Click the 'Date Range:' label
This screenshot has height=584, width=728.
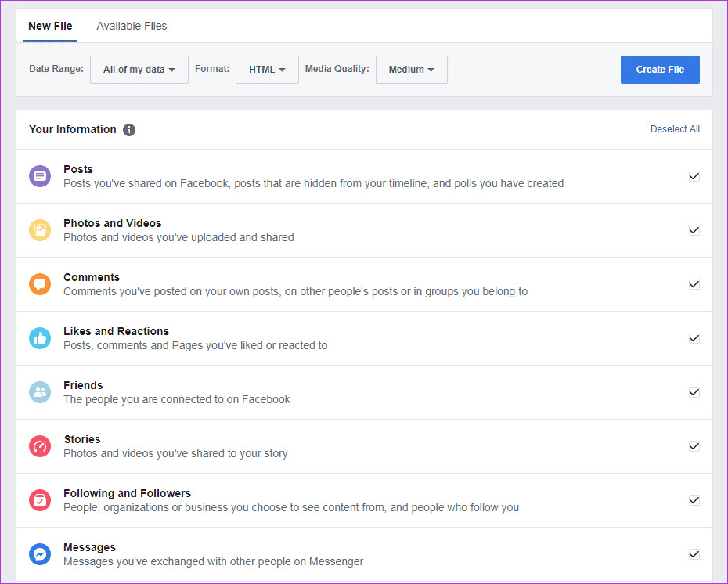tap(56, 69)
